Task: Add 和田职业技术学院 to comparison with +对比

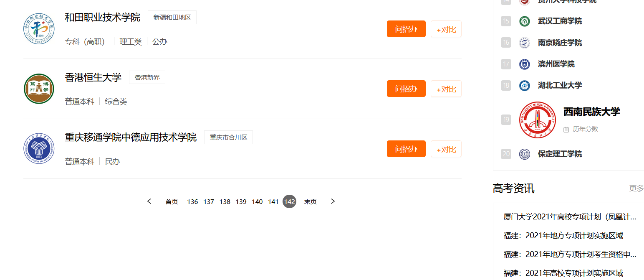Action: (x=446, y=29)
